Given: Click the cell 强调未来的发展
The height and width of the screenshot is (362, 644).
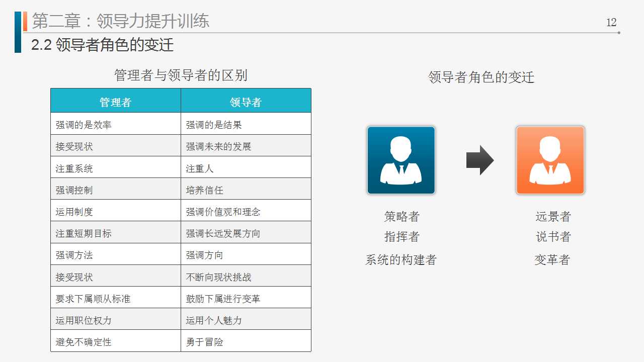Looking at the screenshot, I should pos(246,145).
